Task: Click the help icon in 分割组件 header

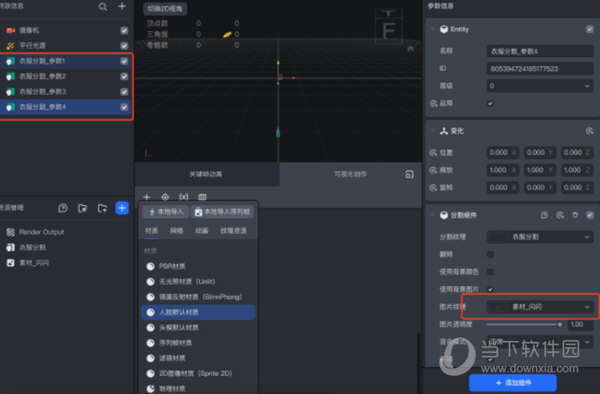Action: [544, 215]
